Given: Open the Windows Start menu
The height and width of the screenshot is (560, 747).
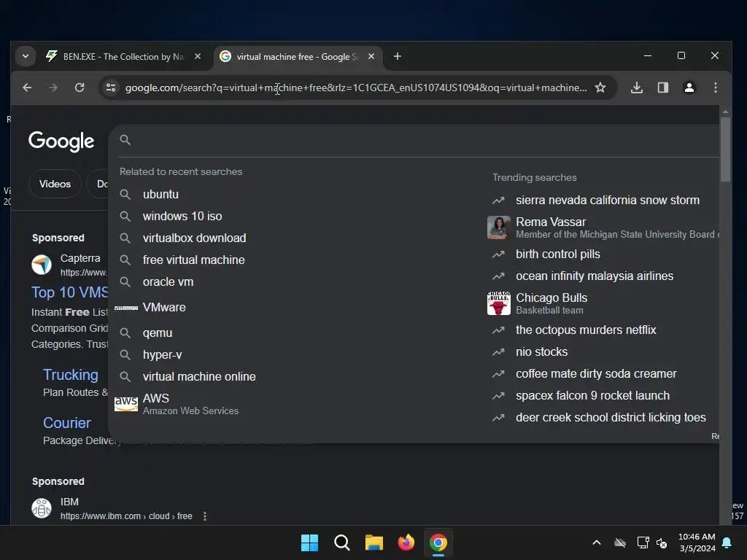Looking at the screenshot, I should (x=309, y=542).
